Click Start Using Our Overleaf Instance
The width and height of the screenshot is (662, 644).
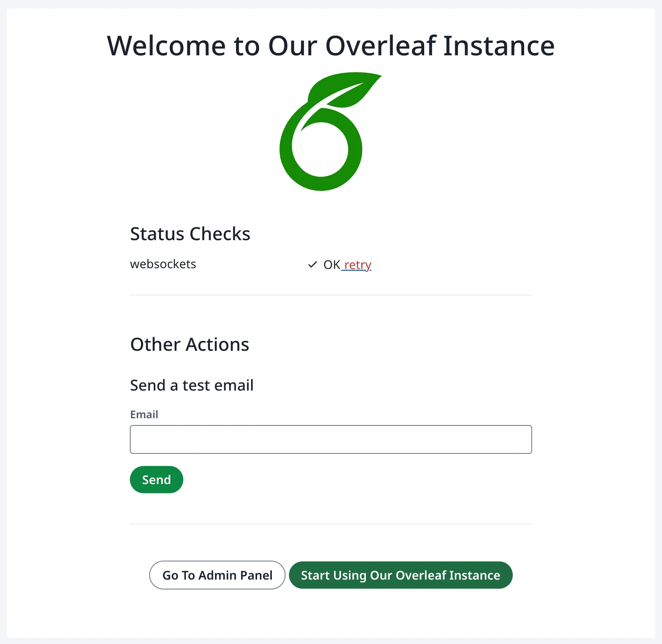point(400,575)
